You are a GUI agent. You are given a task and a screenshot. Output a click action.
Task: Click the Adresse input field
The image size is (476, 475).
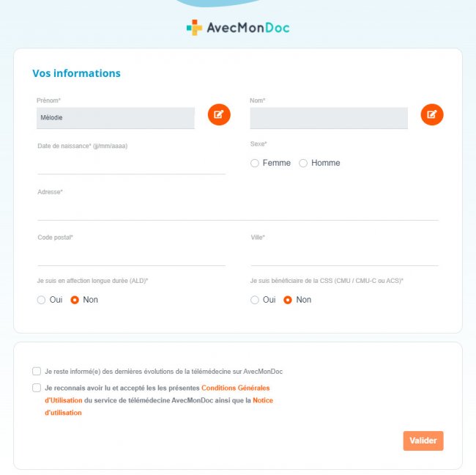point(237,211)
